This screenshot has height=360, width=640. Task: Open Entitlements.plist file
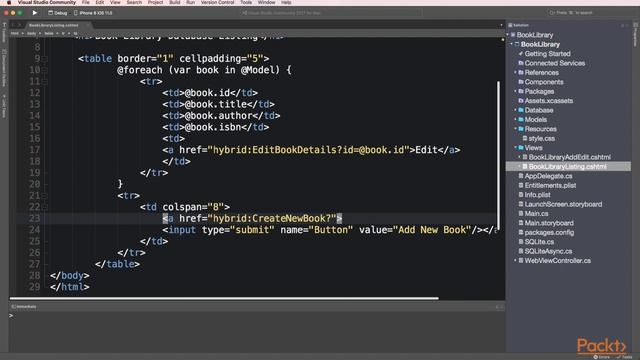click(x=550, y=185)
